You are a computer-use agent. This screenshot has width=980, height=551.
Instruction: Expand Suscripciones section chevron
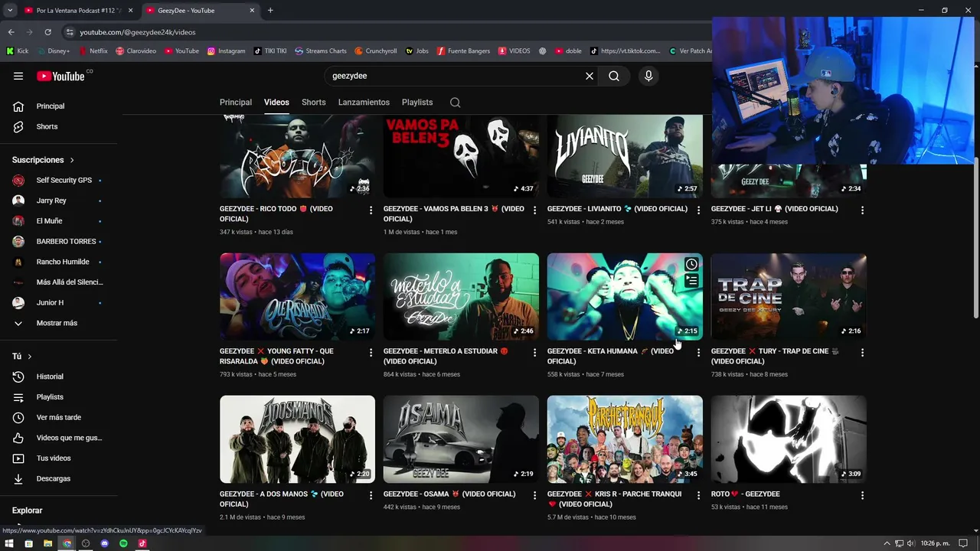tap(72, 160)
